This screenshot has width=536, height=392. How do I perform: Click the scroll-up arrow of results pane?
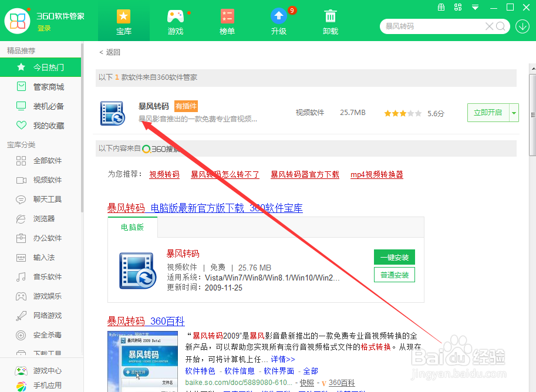pyautogui.click(x=532, y=68)
